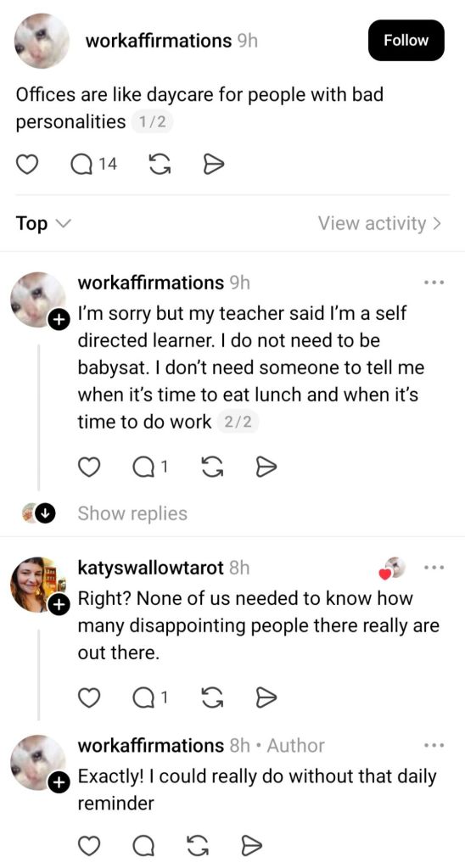The width and height of the screenshot is (465, 868).
Task: Expand Show replies under second post
Action: tap(132, 513)
